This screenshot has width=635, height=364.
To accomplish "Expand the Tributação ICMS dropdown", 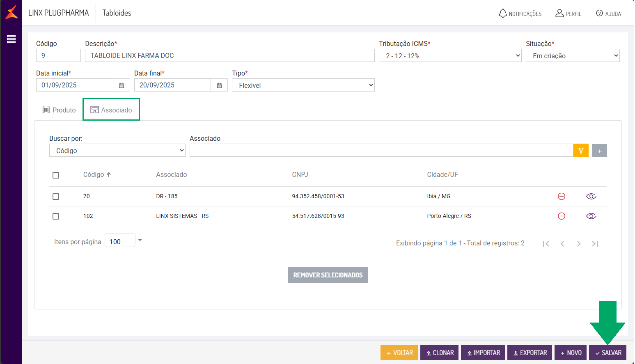I will tap(450, 56).
